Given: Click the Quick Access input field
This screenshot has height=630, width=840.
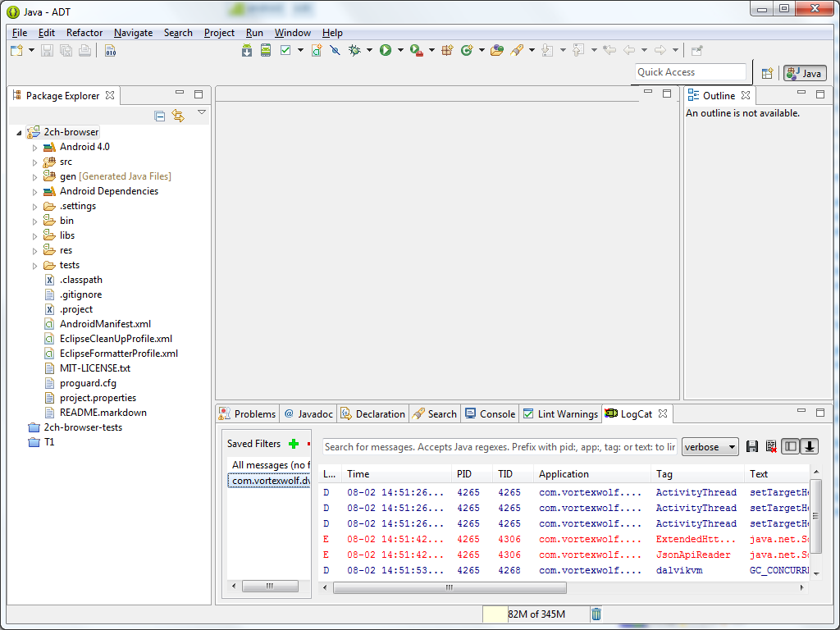Looking at the screenshot, I should (691, 72).
